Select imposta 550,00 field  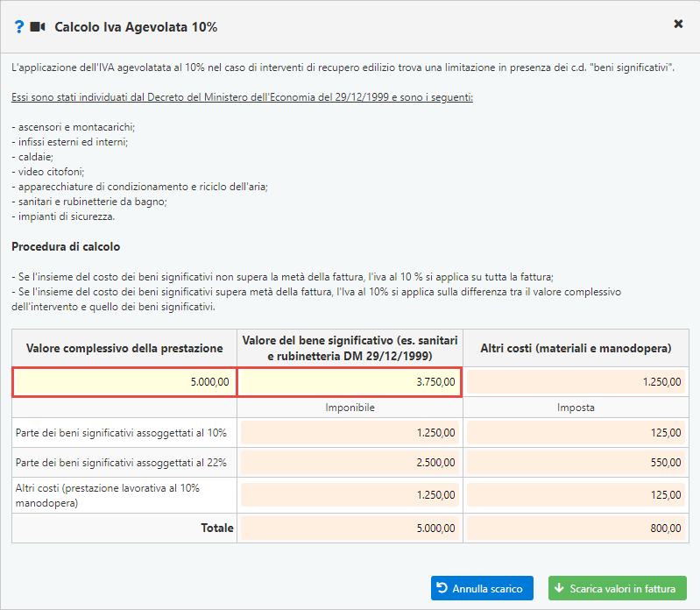[576, 463]
